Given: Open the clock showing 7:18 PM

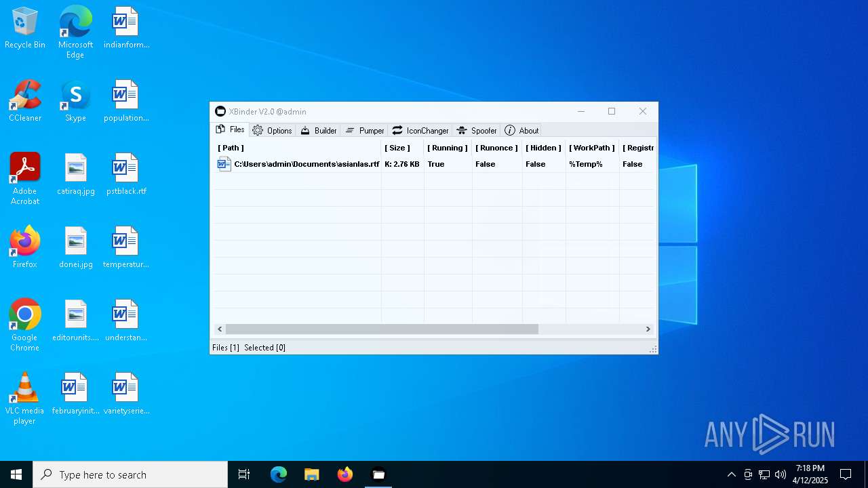Looking at the screenshot, I should coord(810,474).
